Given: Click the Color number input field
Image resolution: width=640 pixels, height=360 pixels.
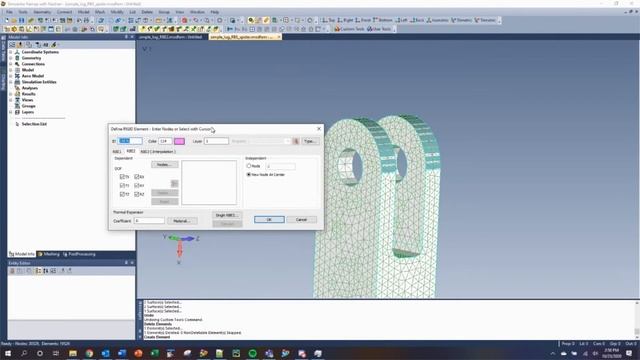Looking at the screenshot, I should tap(165, 141).
